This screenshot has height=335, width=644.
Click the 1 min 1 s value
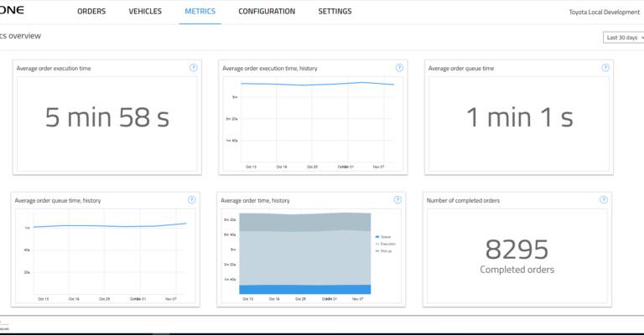point(520,118)
